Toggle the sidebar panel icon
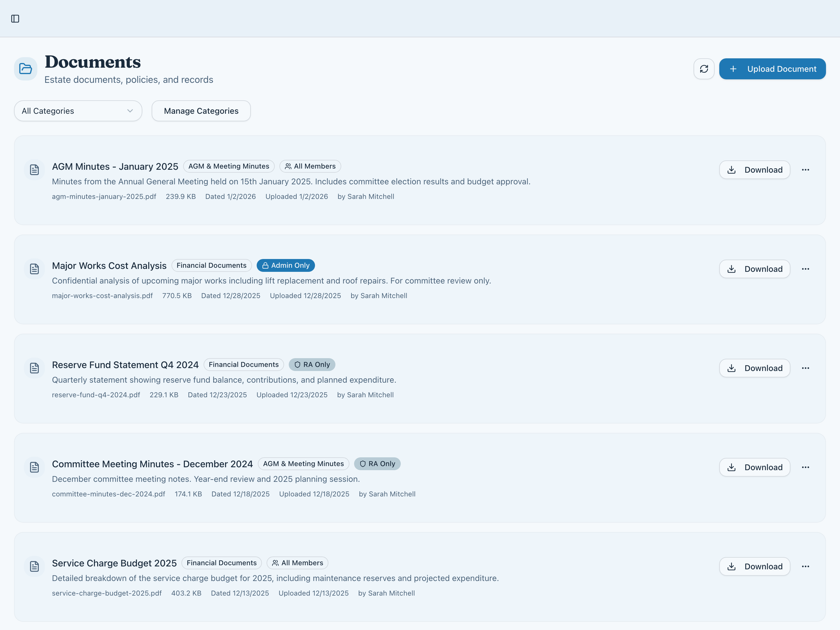840x630 pixels. tap(15, 19)
